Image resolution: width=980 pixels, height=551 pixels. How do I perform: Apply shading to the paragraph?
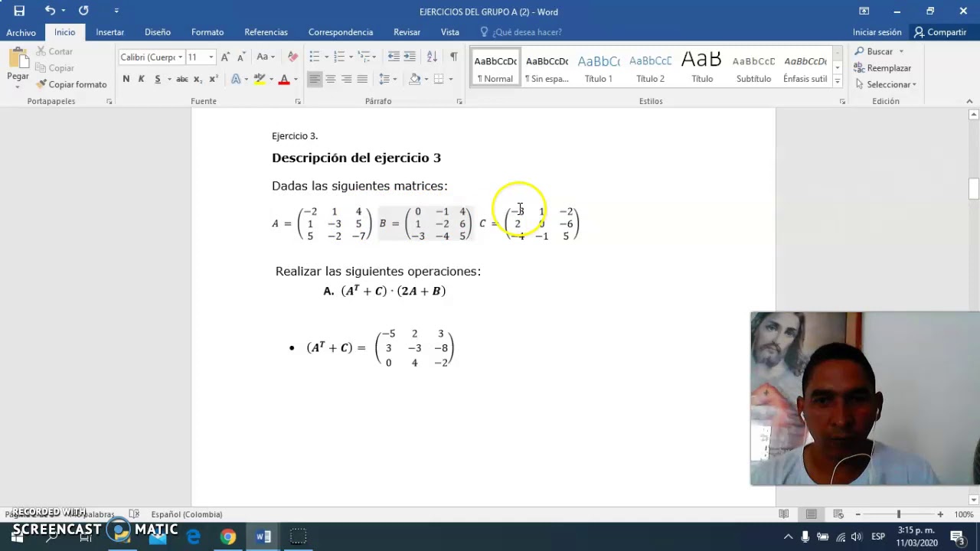coord(414,79)
